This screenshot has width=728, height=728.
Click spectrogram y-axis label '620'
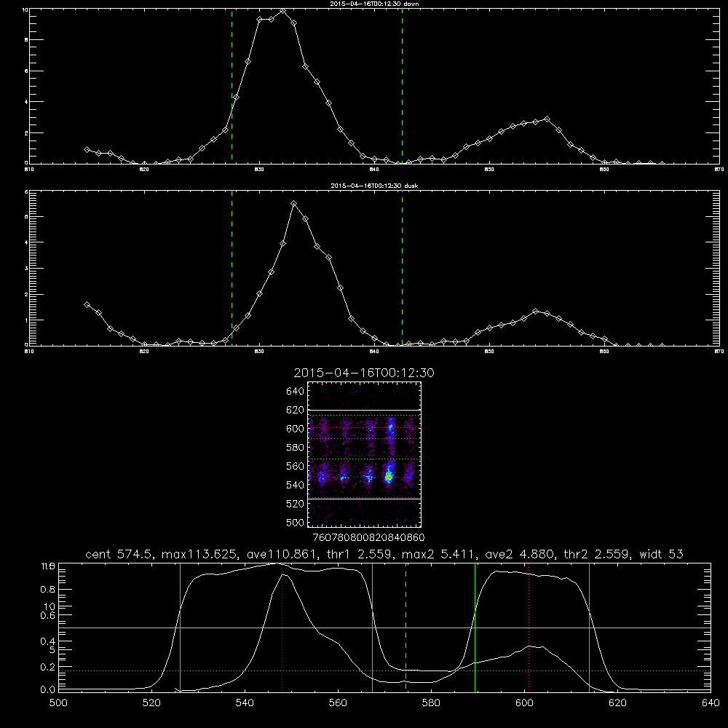coord(296,410)
